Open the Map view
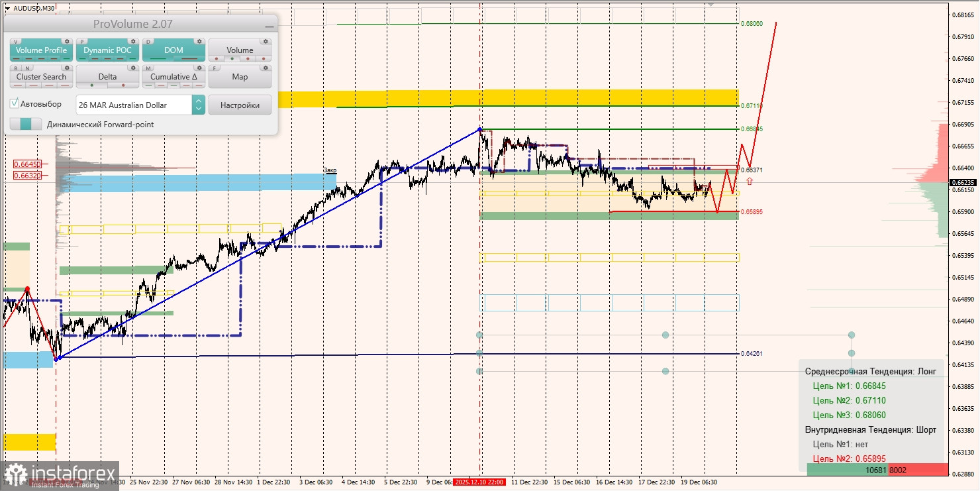 pos(240,76)
